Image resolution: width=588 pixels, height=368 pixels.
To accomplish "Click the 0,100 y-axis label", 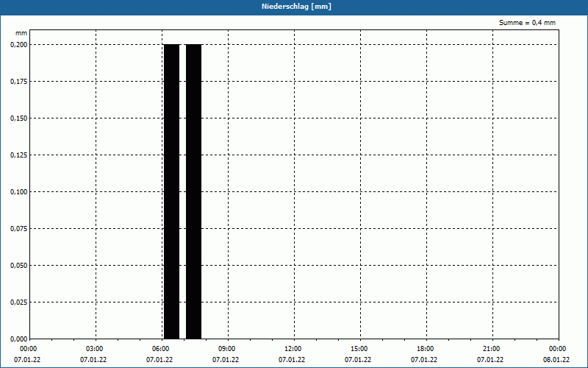I will click(x=19, y=192).
